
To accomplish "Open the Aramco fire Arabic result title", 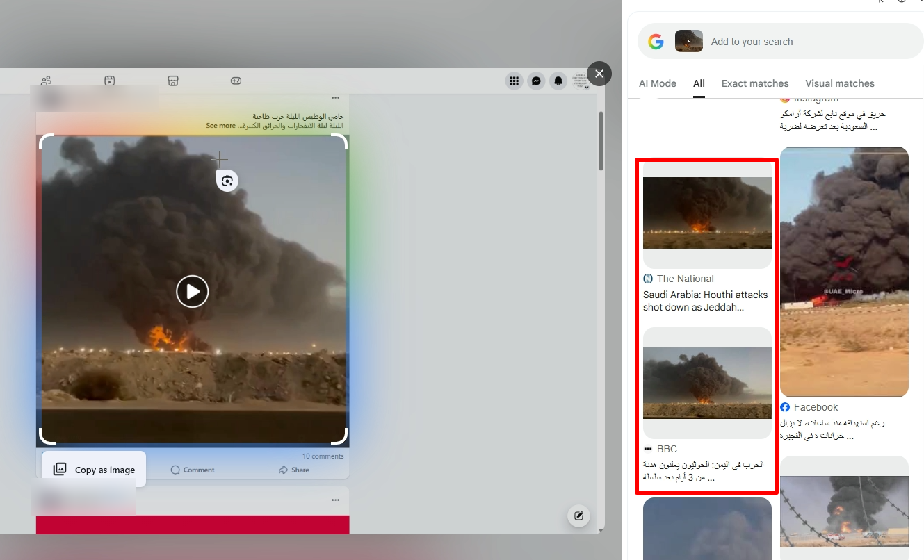I will [833, 120].
